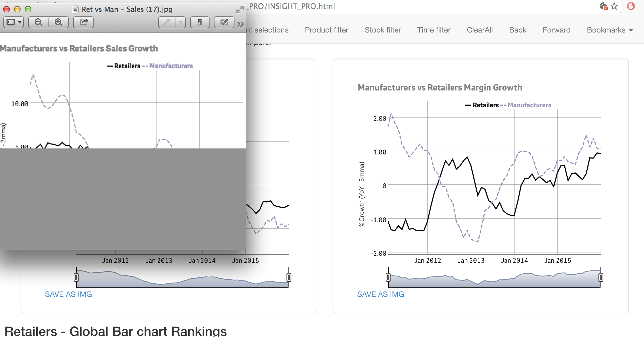The image size is (644, 337).
Task: Select the highlight pen tool in Preview
Action: pyautogui.click(x=167, y=22)
